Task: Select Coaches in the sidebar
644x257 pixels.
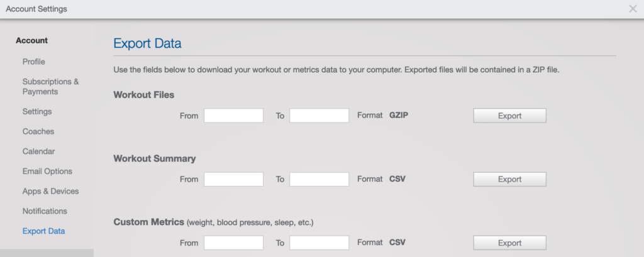Action: [38, 131]
